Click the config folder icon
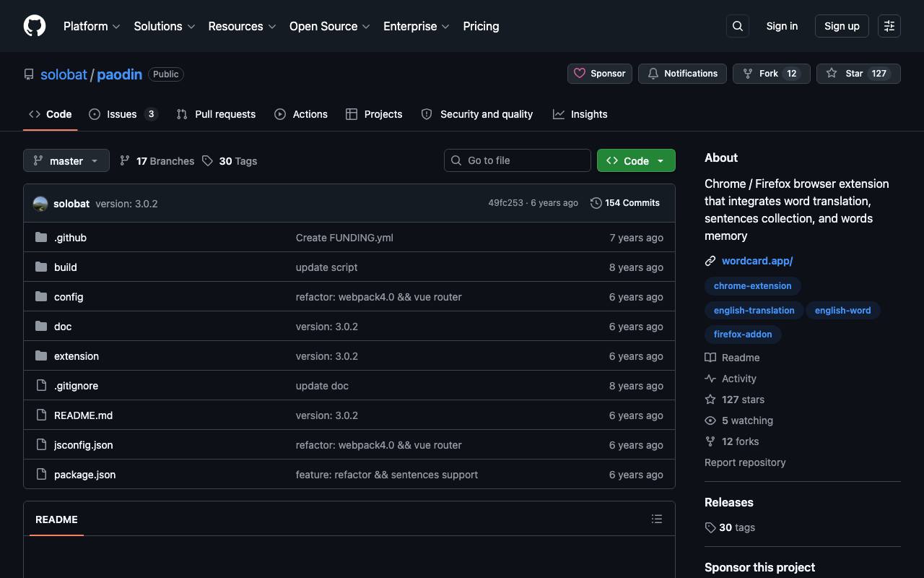The width and height of the screenshot is (924, 578). pos(41,296)
